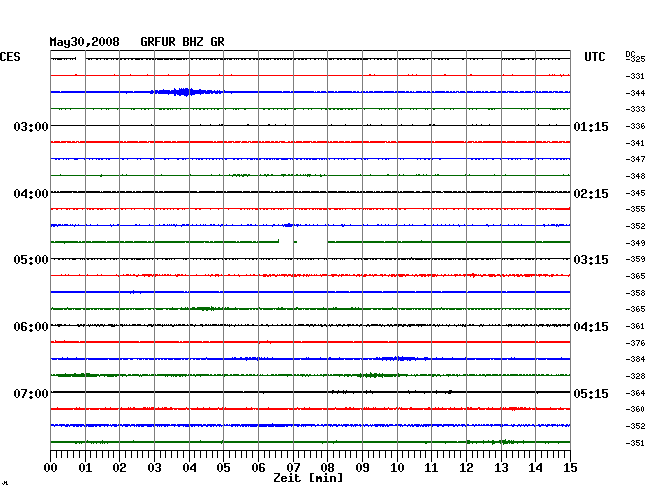This screenshot has width=650, height=494.
Task: Click x-axis minute tick label 07
Action: (293, 468)
